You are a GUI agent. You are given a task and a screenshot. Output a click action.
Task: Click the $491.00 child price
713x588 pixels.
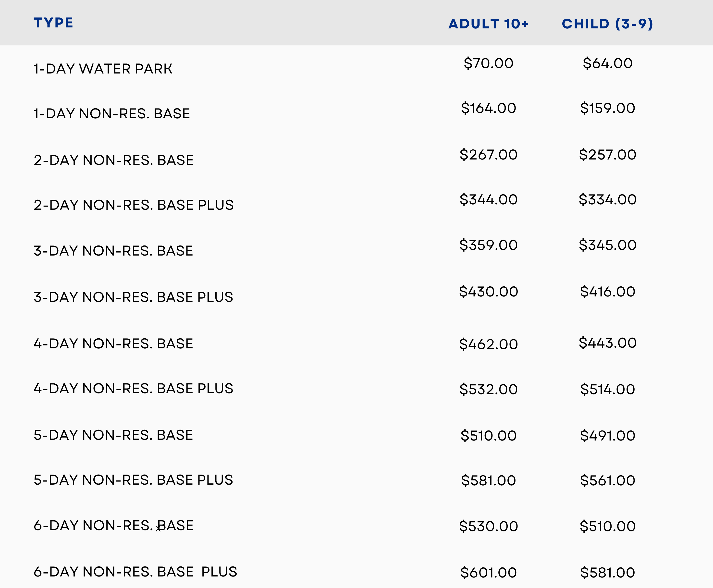click(x=607, y=435)
